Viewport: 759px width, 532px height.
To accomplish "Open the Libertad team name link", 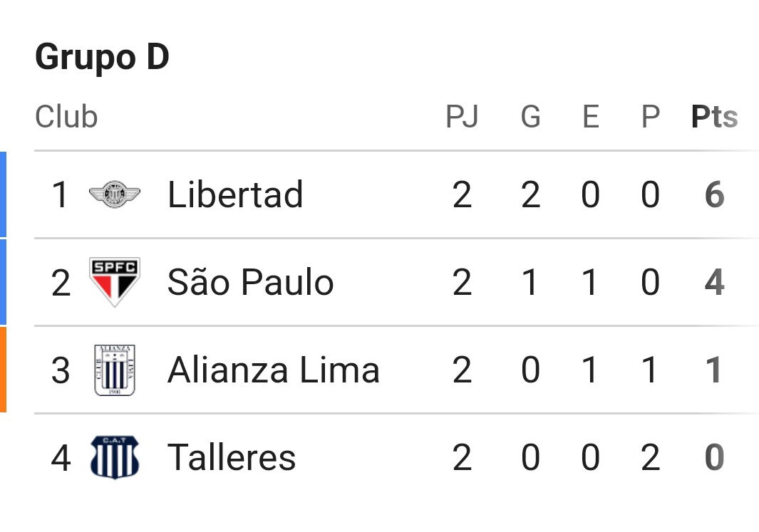I will tap(235, 194).
